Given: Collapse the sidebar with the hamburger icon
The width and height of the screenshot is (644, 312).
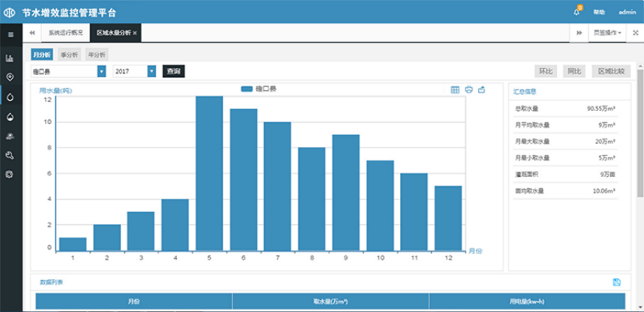Looking at the screenshot, I should 10,34.
